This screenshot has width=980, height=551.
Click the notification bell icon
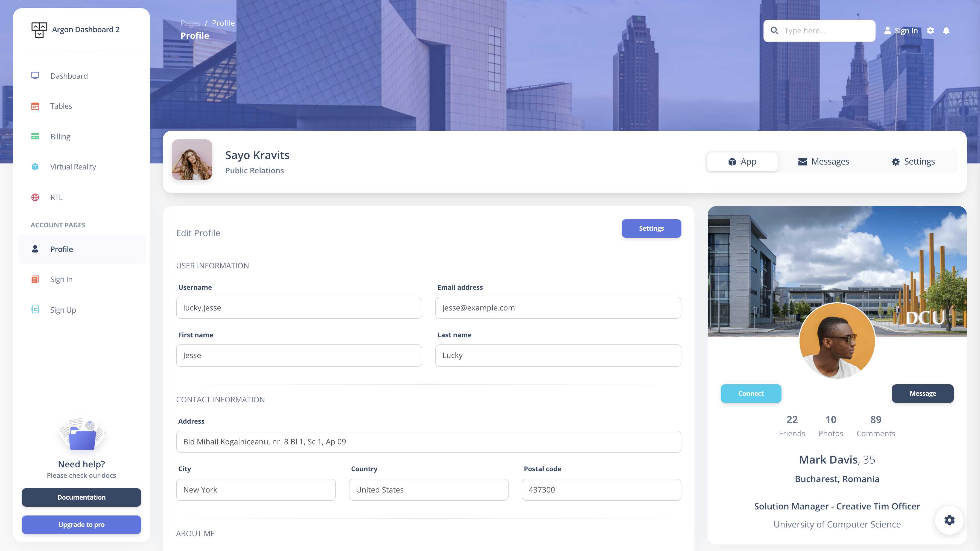click(x=946, y=30)
